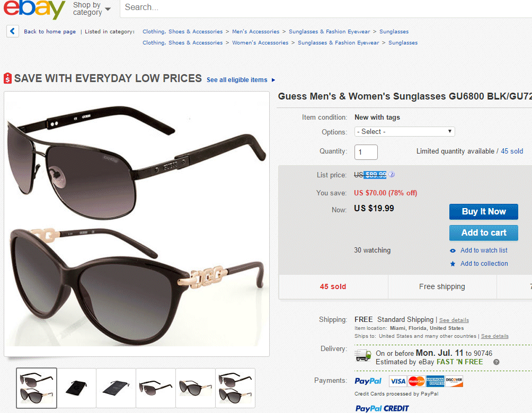Click the PayPal CREDIT logo

click(382, 408)
